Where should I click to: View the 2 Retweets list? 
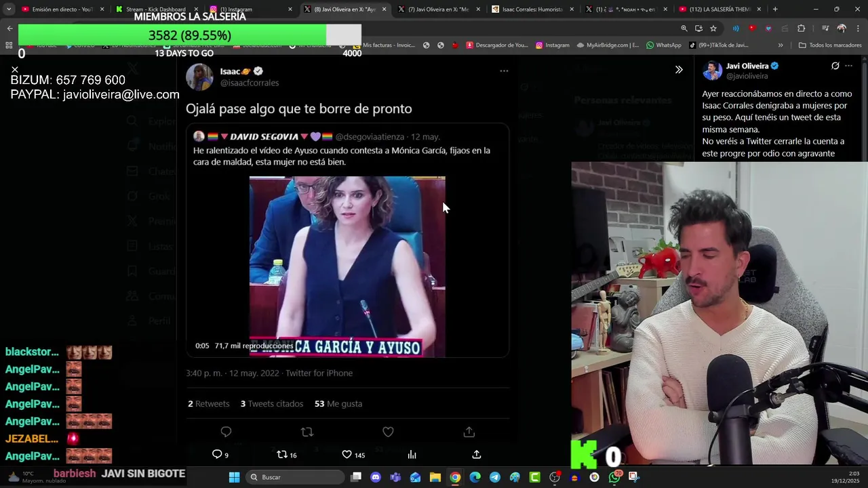(209, 403)
